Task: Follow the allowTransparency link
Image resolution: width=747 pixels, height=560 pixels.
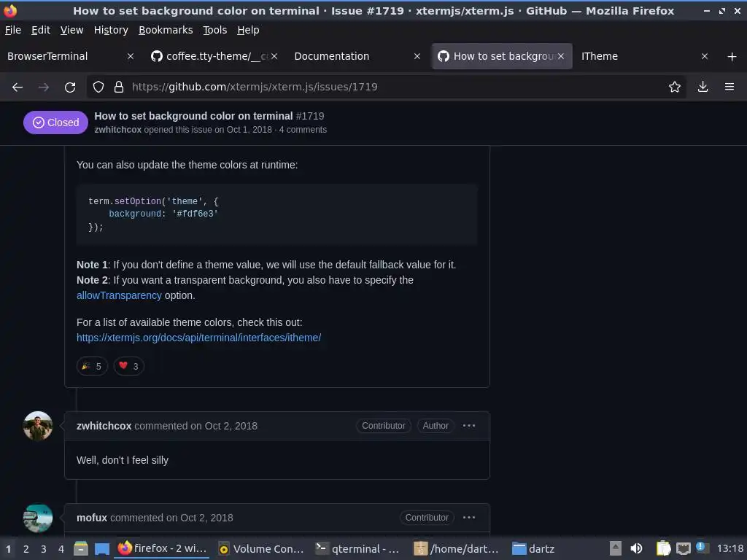Action: (x=119, y=295)
